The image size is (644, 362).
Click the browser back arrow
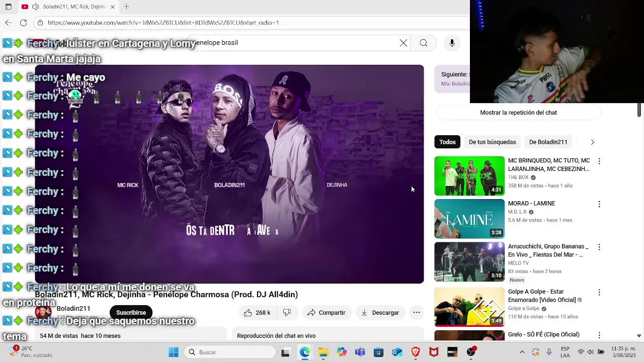(8, 23)
